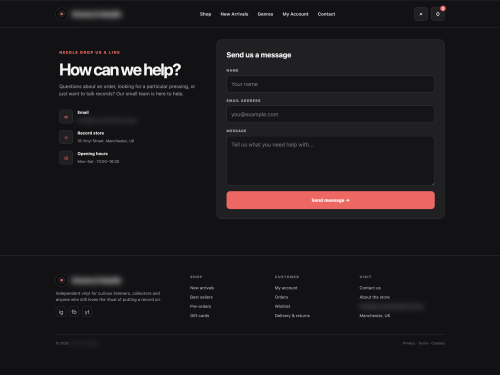Open the Privacy link in footer
The image size is (500, 375).
(x=409, y=343)
